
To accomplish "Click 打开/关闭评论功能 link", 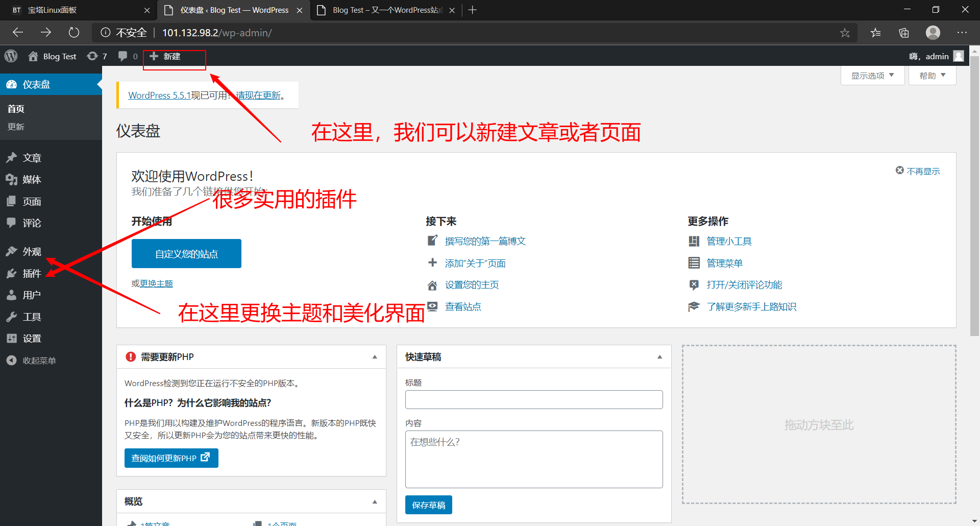I will [x=744, y=284].
